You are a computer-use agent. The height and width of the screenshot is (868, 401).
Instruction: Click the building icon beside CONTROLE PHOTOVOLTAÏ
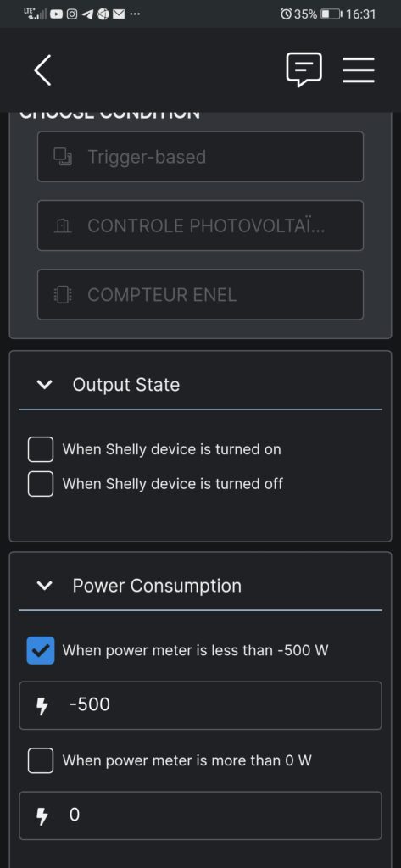(63, 225)
